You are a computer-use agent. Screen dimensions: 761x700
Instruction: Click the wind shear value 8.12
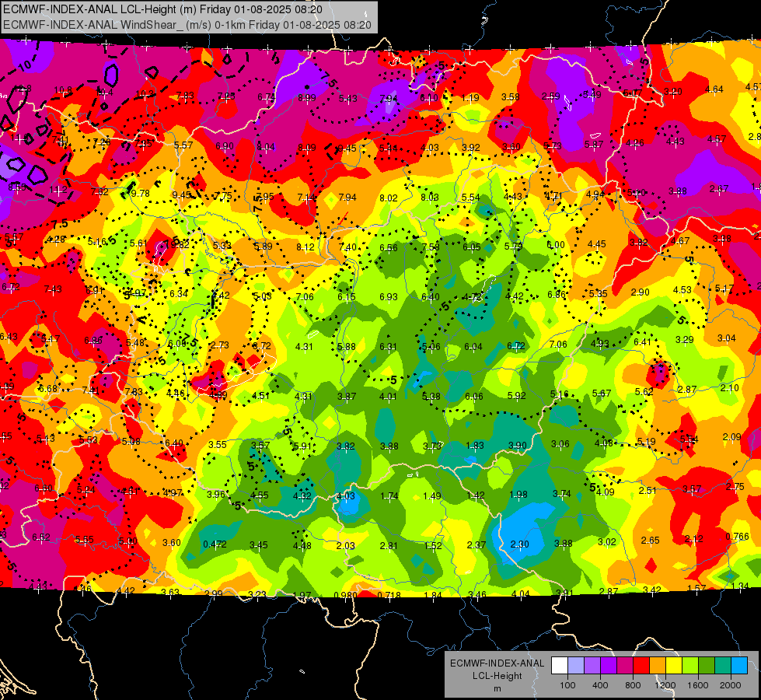coord(305,247)
